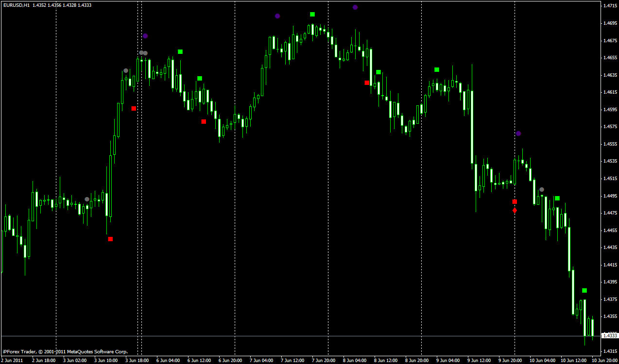Click the iPForex Trader MetaQuotes copyright text
Image resolution: width=619 pixels, height=364 pixels.
tap(65, 351)
